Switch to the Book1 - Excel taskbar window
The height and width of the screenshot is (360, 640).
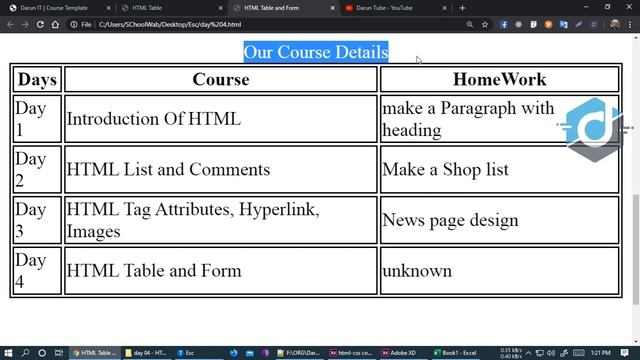pos(455,353)
